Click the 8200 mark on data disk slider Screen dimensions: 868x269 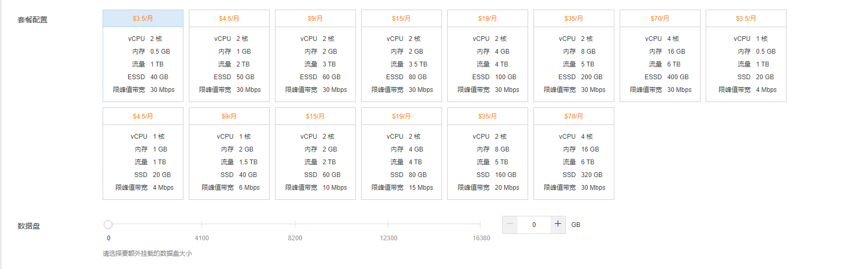(295, 224)
